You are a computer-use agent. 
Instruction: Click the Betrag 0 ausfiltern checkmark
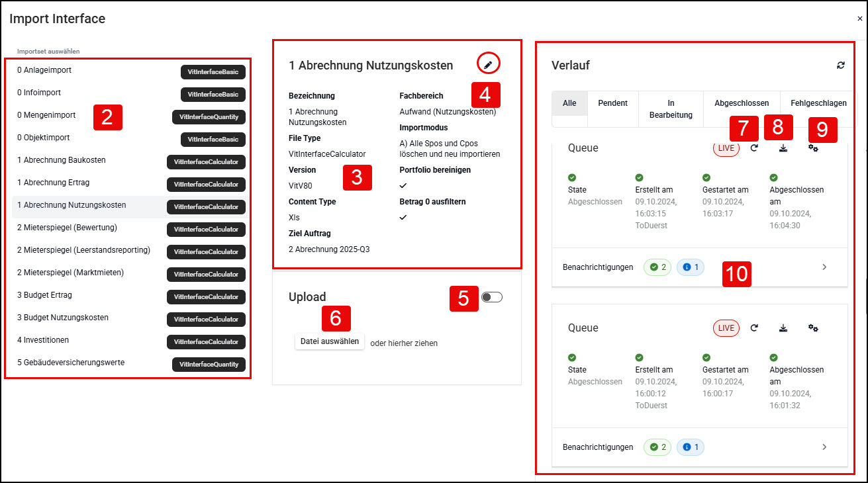coord(403,217)
